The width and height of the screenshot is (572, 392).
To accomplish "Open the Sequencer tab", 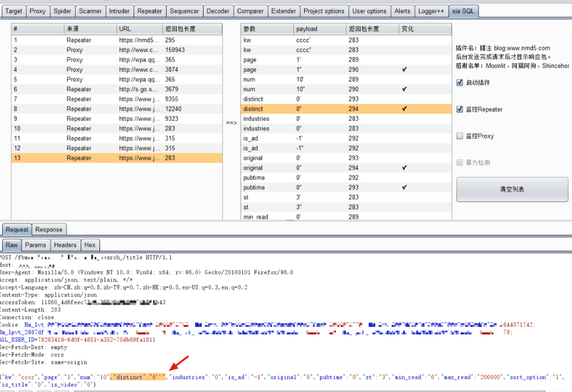I will pyautogui.click(x=184, y=11).
